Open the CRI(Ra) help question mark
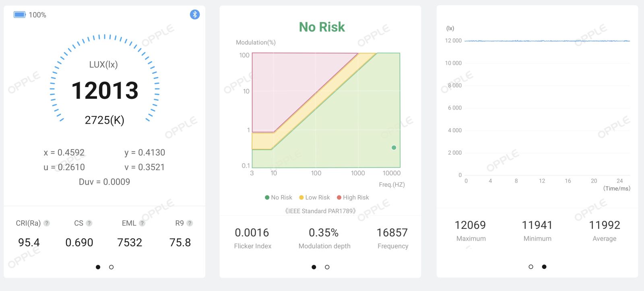 (47, 223)
